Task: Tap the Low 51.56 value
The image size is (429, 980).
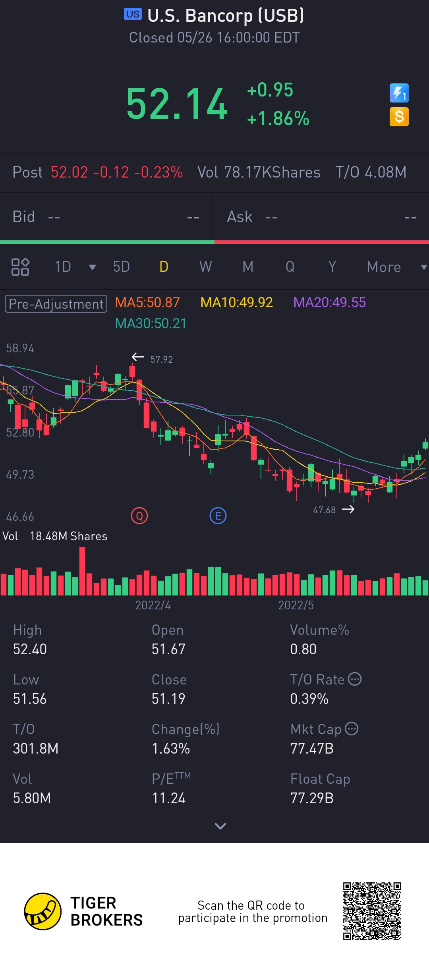Action: 30,699
